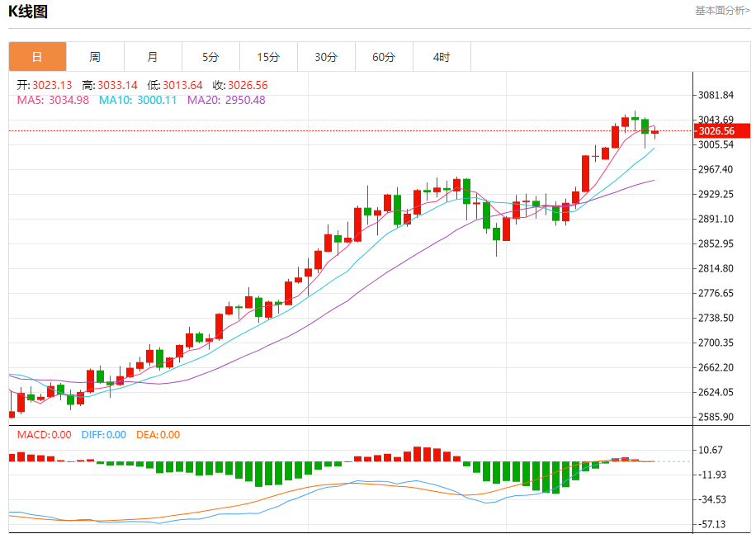Click the red 3026.56 current price tag
This screenshot has height=534, width=756.
[x=722, y=131]
